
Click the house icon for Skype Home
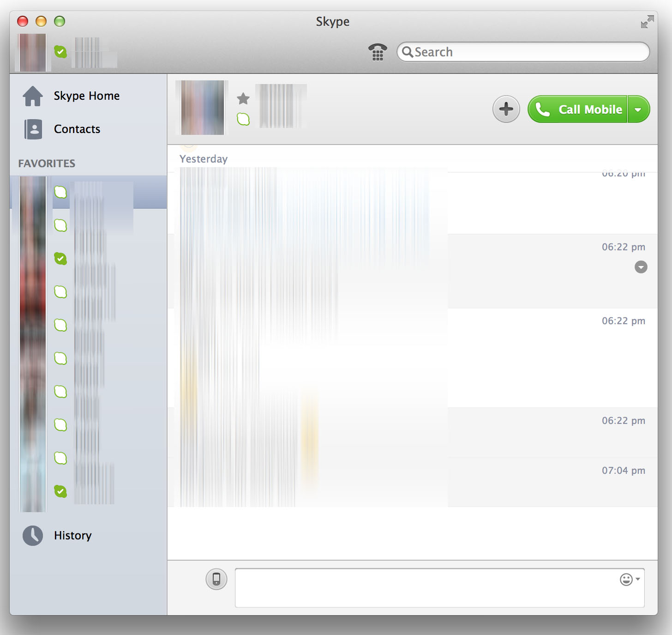(x=33, y=96)
